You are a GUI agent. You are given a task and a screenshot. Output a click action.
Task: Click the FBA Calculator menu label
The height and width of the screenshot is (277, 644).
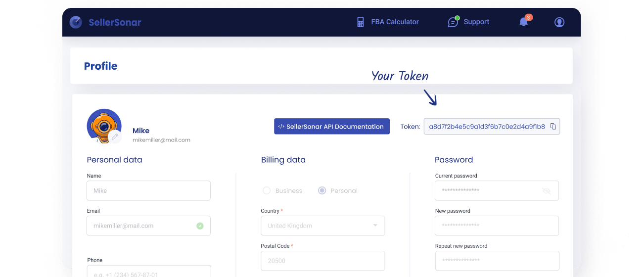point(395,22)
